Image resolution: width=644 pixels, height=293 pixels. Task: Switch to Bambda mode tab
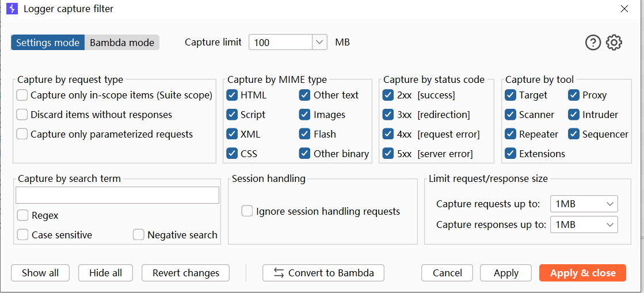click(x=122, y=43)
